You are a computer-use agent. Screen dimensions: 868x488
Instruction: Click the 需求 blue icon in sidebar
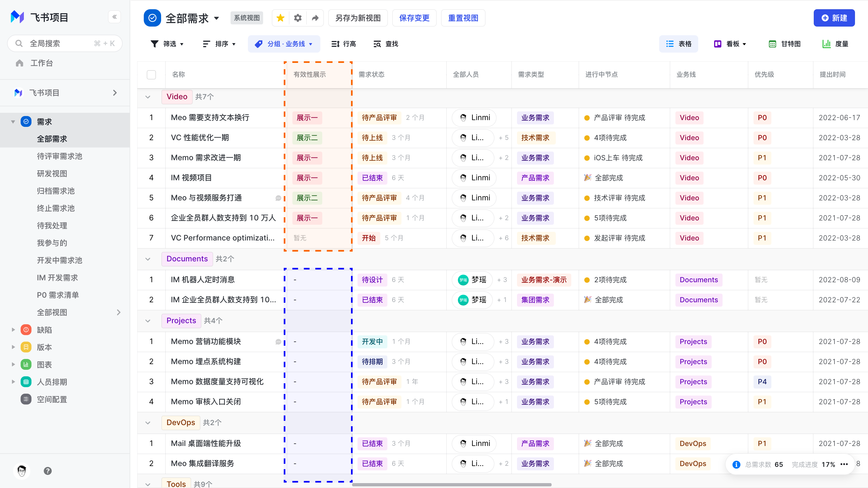pyautogui.click(x=26, y=121)
